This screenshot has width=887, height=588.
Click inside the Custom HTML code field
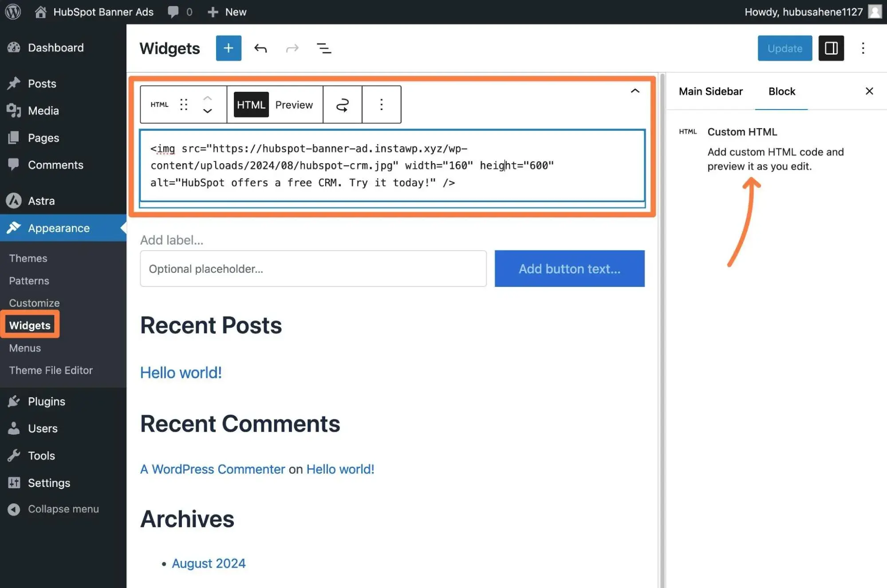pos(392,165)
